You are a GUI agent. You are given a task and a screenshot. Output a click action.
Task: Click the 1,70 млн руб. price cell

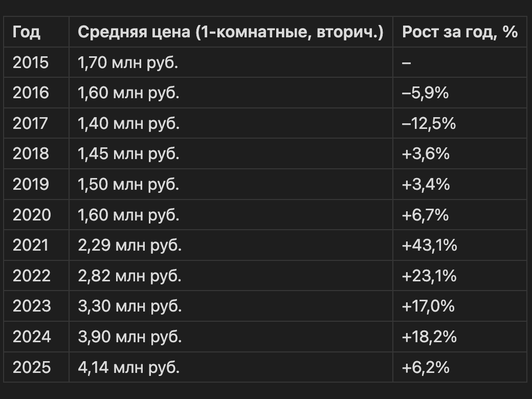tap(128, 62)
